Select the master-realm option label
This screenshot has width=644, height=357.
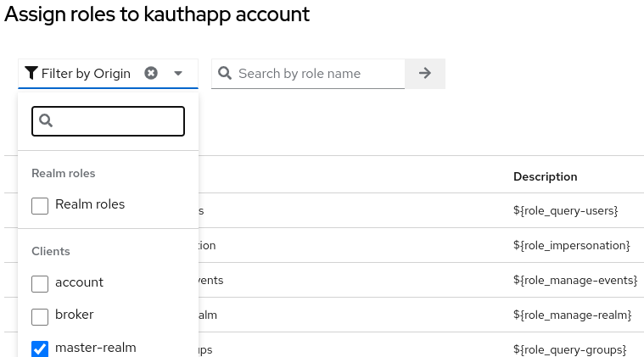point(95,347)
